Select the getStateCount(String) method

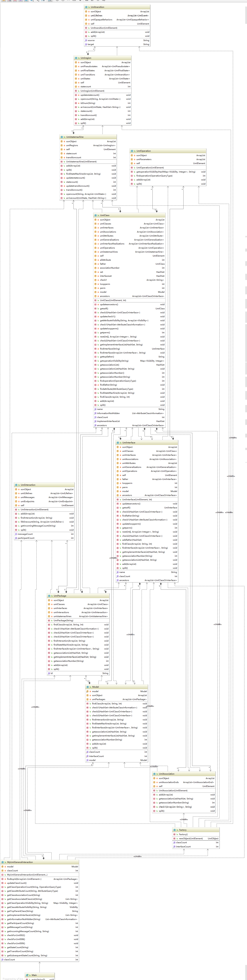click(39, 947)
